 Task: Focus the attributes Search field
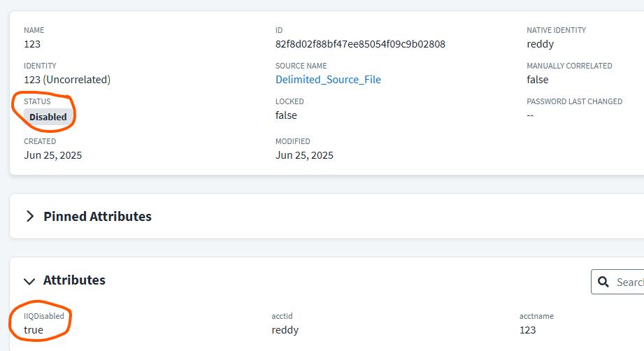617,282
